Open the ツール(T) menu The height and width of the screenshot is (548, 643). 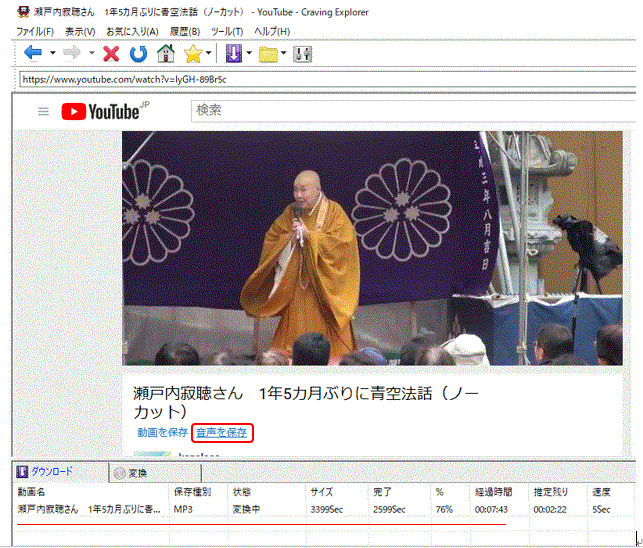(x=227, y=32)
